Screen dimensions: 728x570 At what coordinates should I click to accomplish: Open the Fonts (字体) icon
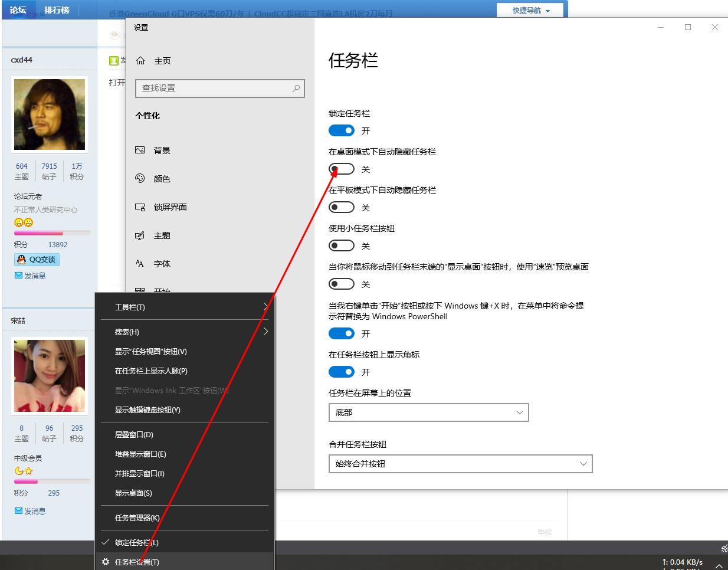click(140, 264)
